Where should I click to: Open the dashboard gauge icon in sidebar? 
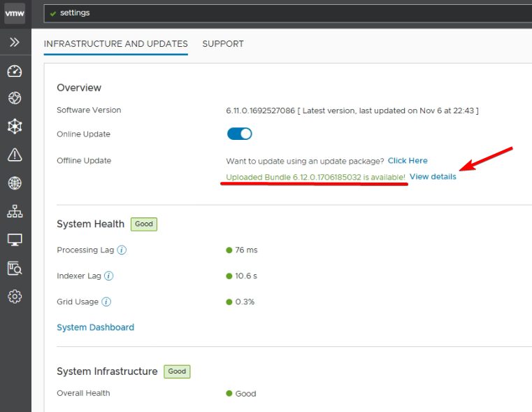click(x=15, y=71)
